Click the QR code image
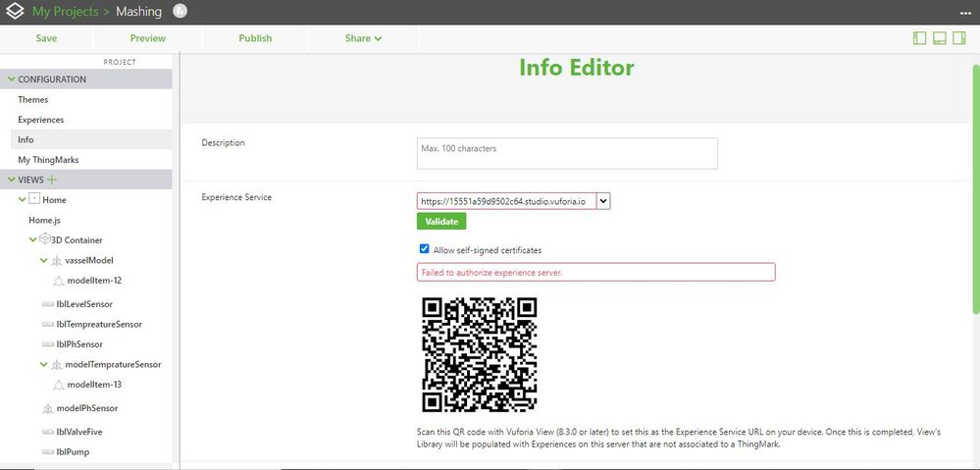980x470 pixels. click(480, 354)
